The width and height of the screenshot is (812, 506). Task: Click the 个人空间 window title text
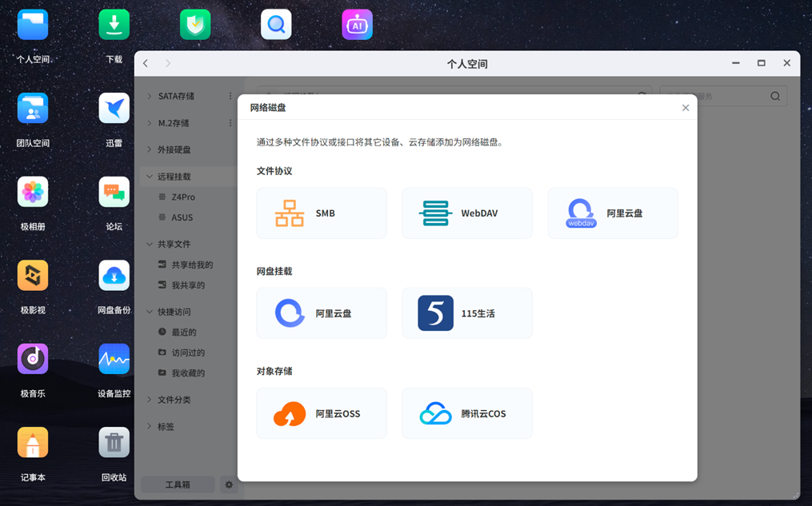pyautogui.click(x=467, y=64)
